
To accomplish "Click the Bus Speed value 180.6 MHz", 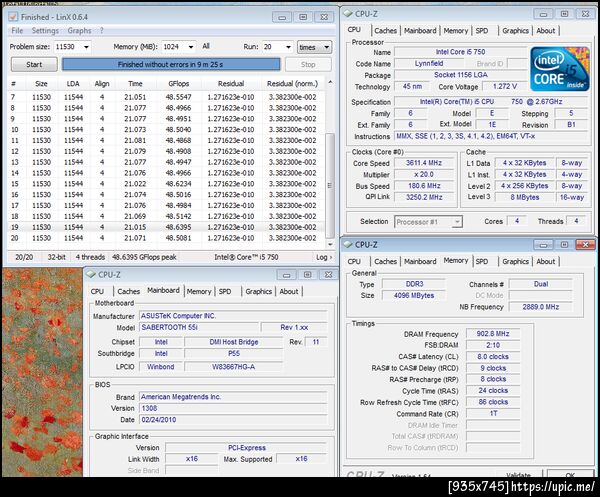I will point(424,186).
